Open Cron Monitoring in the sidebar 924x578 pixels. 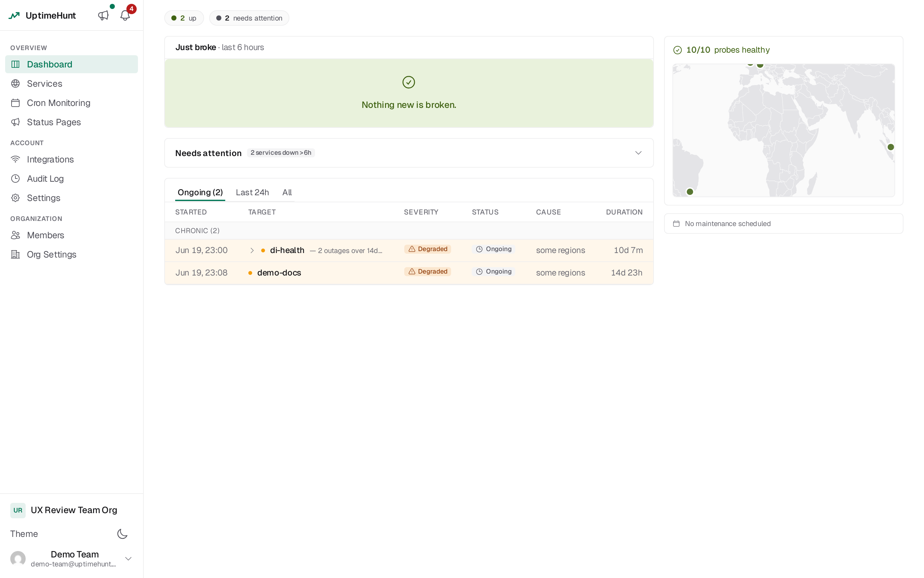pyautogui.click(x=72, y=103)
